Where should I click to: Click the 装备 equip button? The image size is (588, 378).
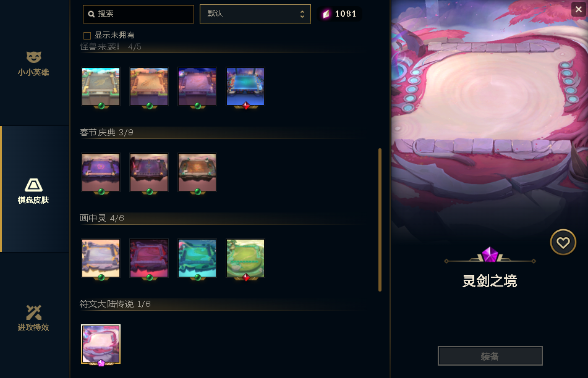tap(490, 356)
